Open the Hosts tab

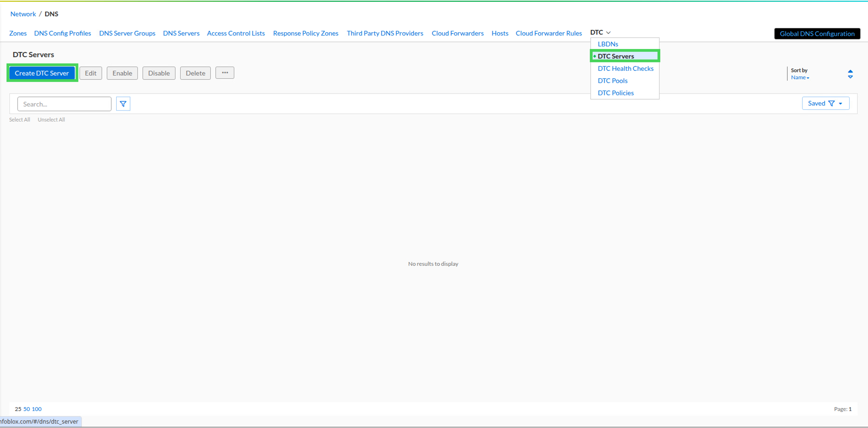click(500, 33)
